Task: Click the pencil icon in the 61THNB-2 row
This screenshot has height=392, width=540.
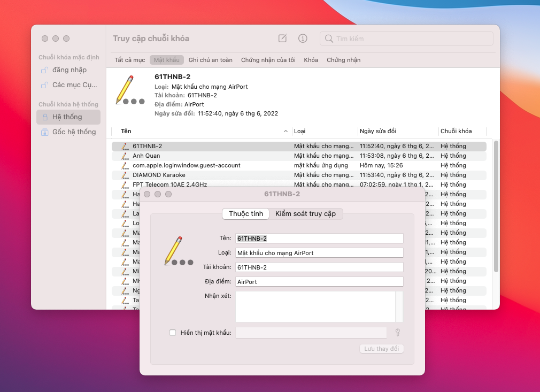Action: 125,147
